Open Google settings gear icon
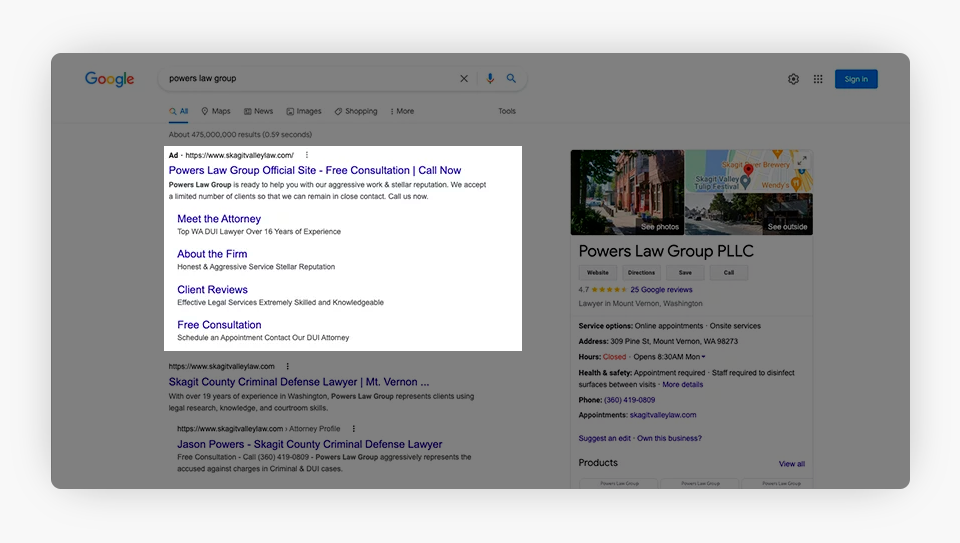Image resolution: width=960 pixels, height=543 pixels. [793, 79]
